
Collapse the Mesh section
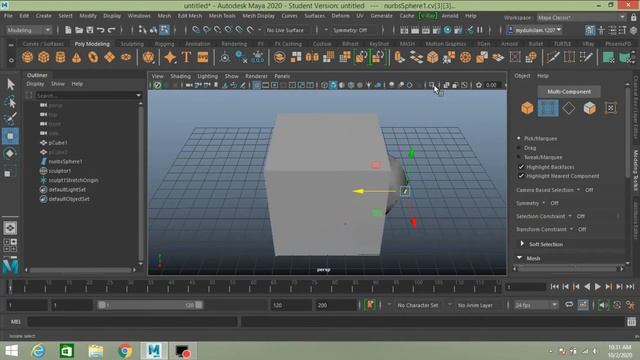coord(520,258)
